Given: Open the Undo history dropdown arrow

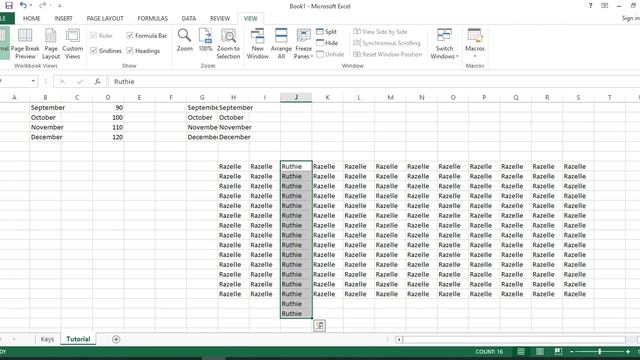Looking at the screenshot, I should click(x=31, y=6).
